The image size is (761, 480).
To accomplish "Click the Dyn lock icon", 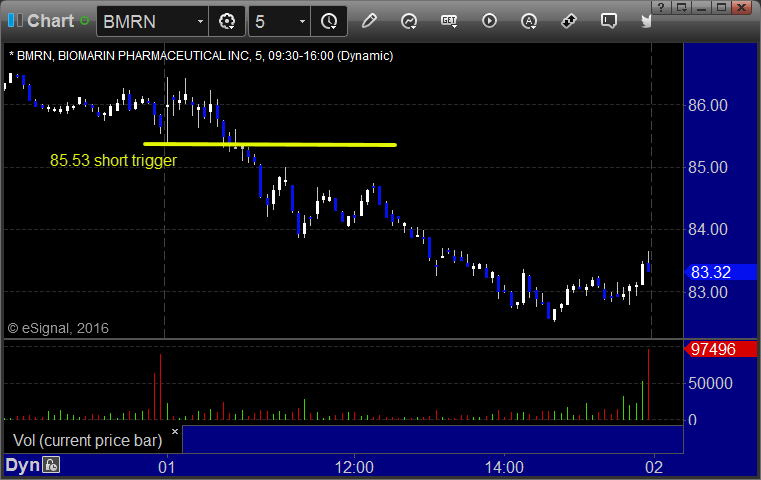I will pyautogui.click(x=51, y=465).
